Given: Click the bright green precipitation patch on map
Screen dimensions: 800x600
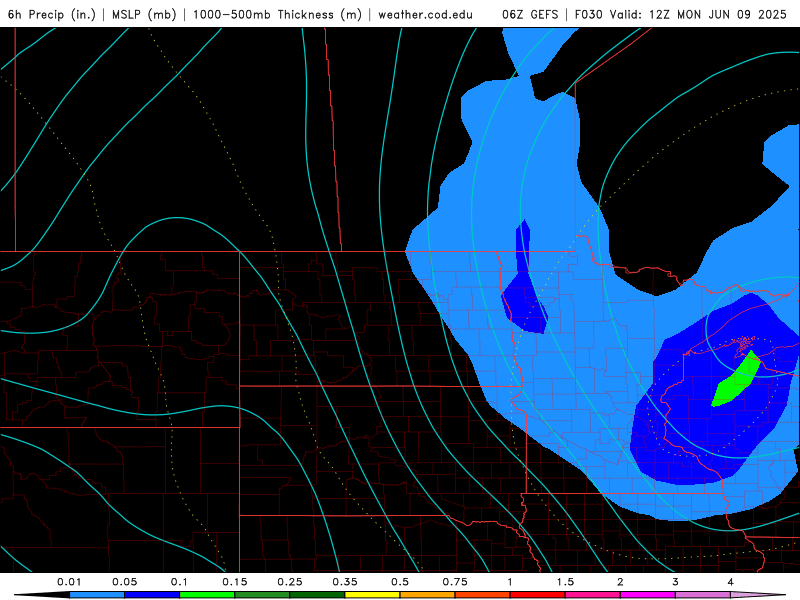Looking at the screenshot, I should (x=735, y=380).
